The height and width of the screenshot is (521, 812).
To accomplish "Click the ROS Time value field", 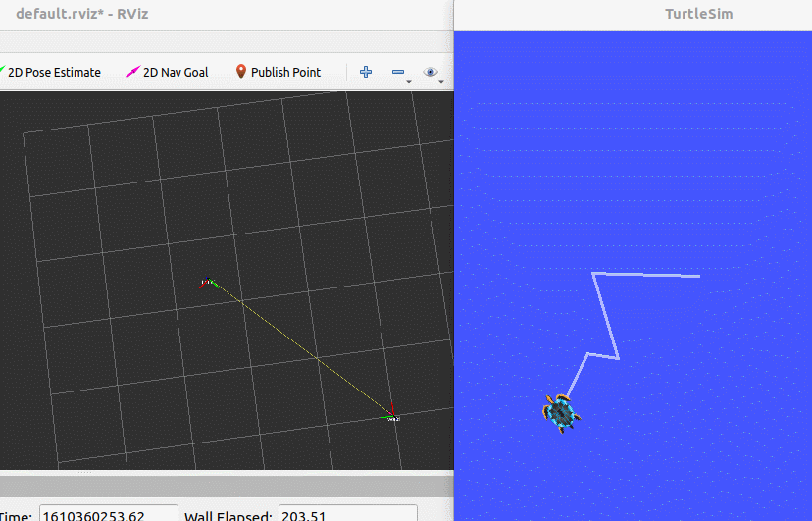I will pos(108,514).
